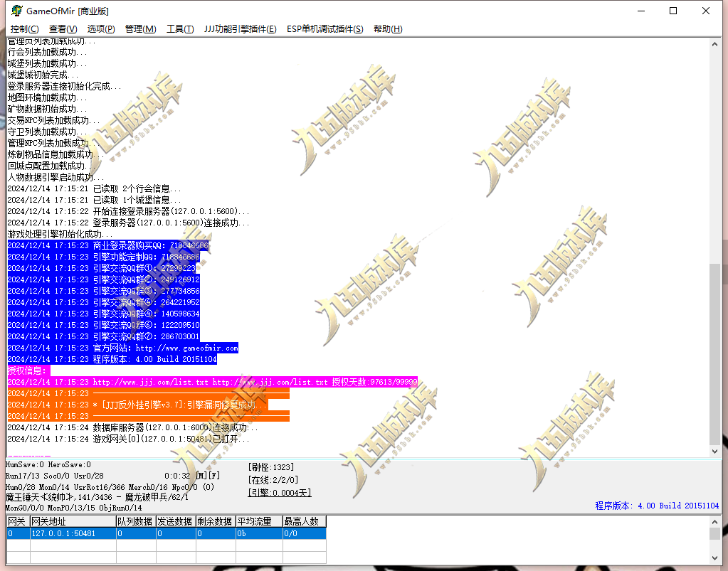The image size is (728, 571).
Task: Open the 工具(T) menu
Action: coord(180,29)
